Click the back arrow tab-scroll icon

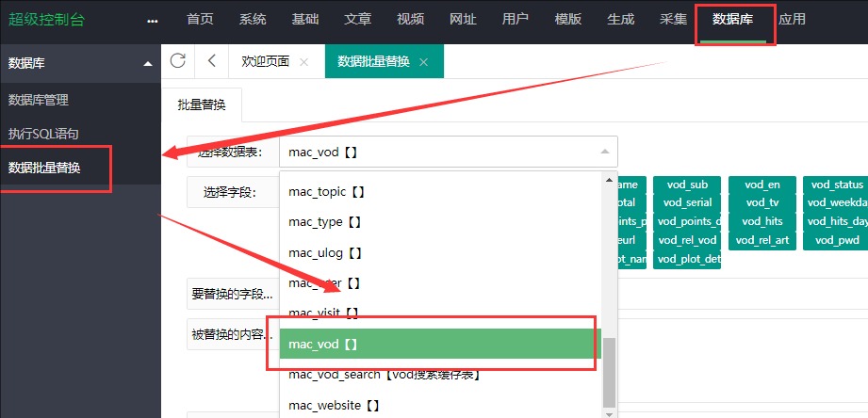click(x=211, y=60)
